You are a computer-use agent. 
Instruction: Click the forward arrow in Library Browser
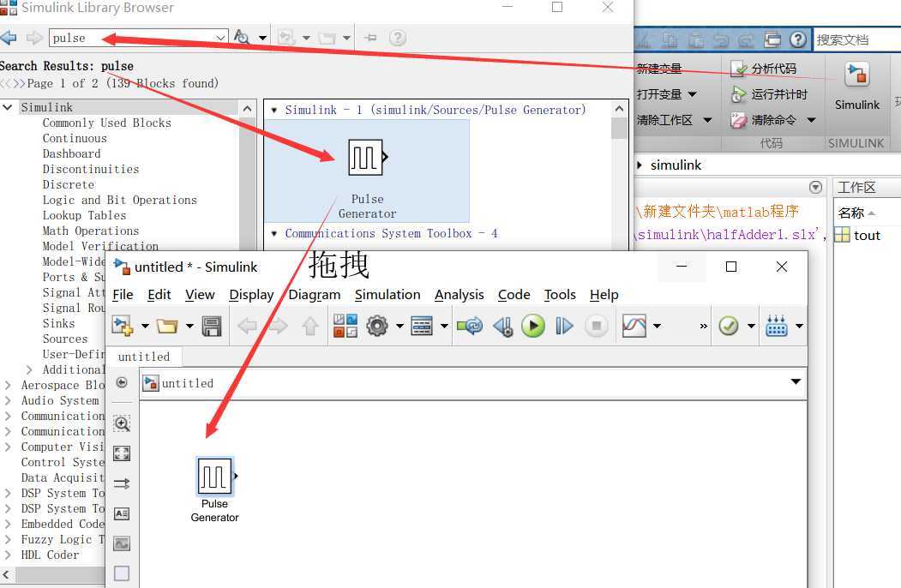[x=34, y=38]
